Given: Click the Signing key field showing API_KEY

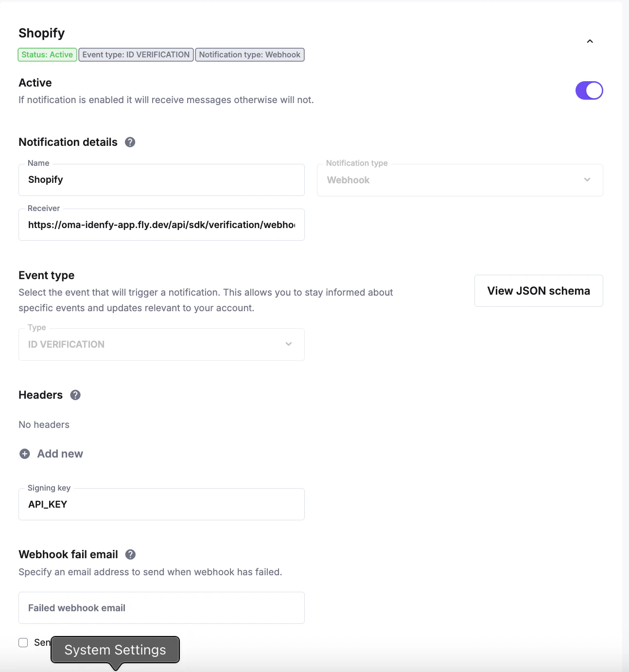Looking at the screenshot, I should 161,504.
